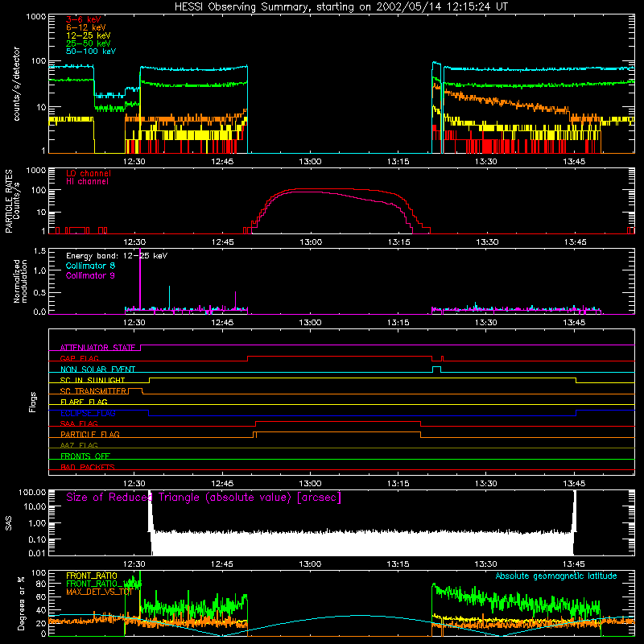Click the vertical "SAS" axis label
This screenshot has width=644, height=644.
coord(9,522)
